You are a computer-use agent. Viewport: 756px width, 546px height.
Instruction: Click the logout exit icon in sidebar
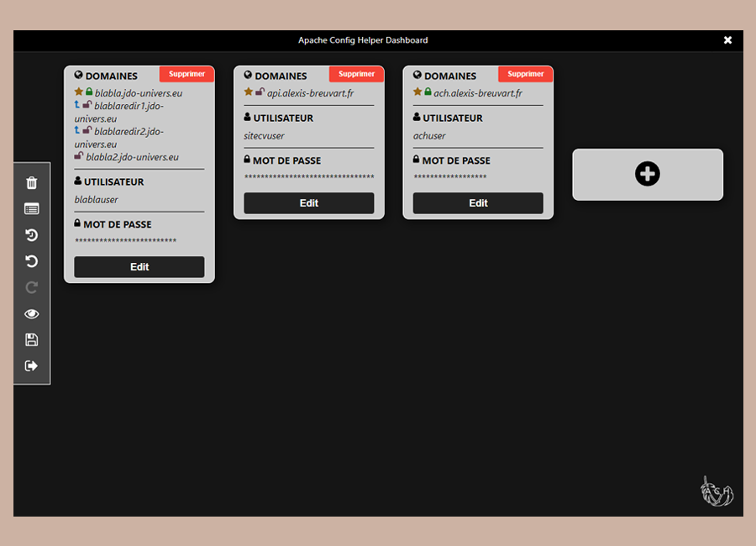point(32,365)
